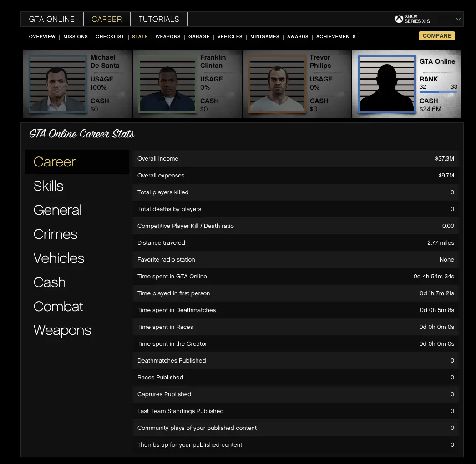This screenshot has height=464, width=476.
Task: Click the rank 32 to 33 progress bar
Action: click(x=438, y=91)
